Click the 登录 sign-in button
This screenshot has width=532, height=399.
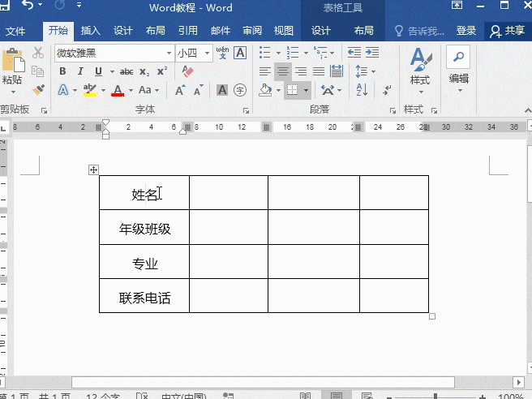[466, 31]
